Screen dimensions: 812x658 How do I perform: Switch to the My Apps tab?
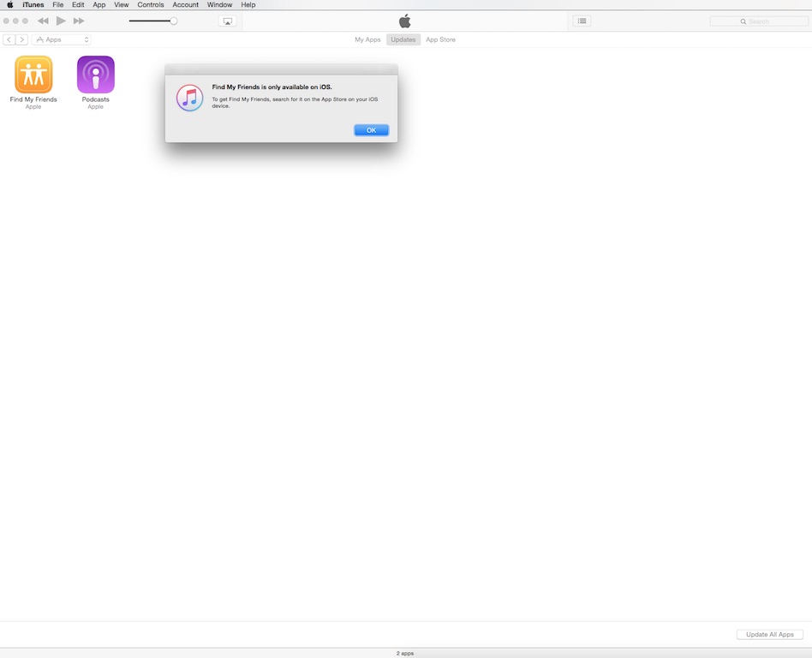367,39
